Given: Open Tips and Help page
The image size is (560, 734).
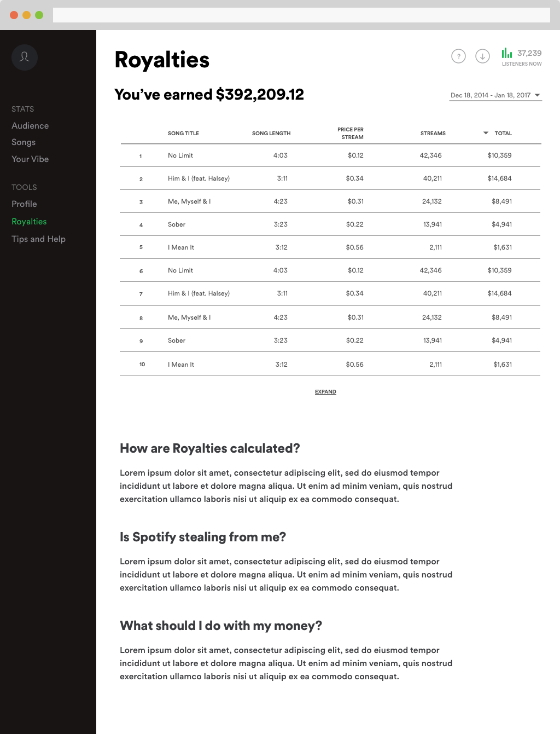Looking at the screenshot, I should point(38,239).
